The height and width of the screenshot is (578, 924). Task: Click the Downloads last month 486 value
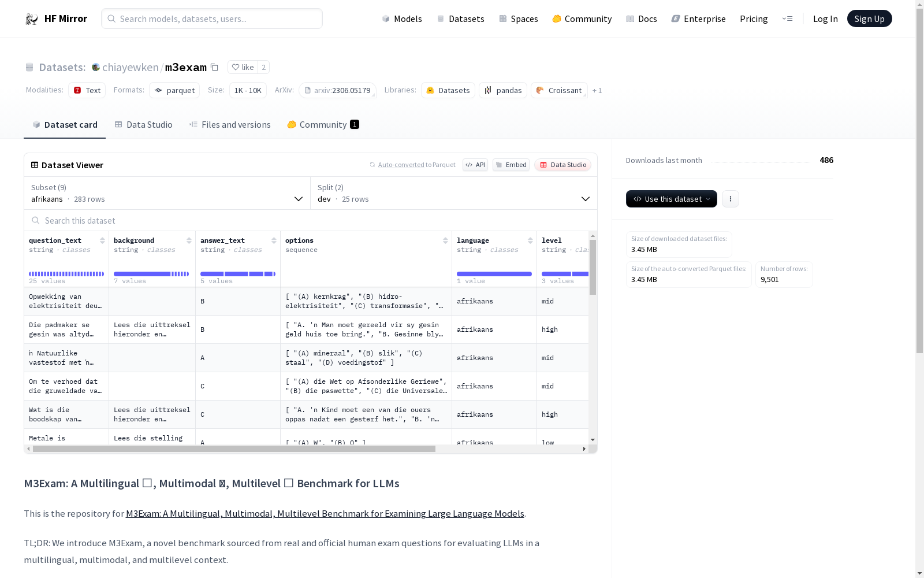click(826, 160)
